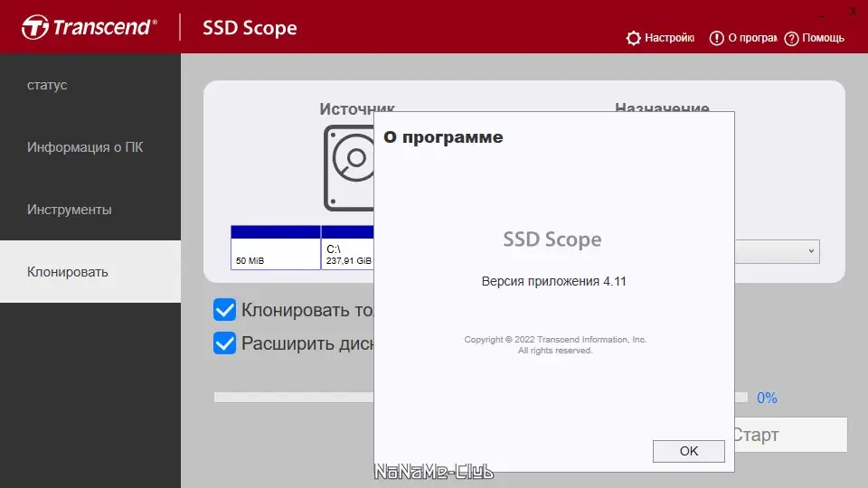Select the статус sidebar tab
Image resolution: width=868 pixels, height=488 pixels.
[90, 85]
